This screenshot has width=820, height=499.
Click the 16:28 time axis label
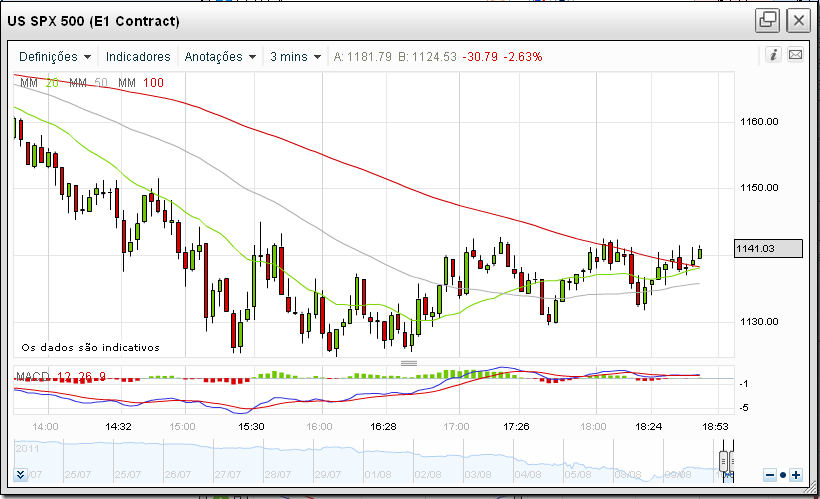click(x=383, y=427)
